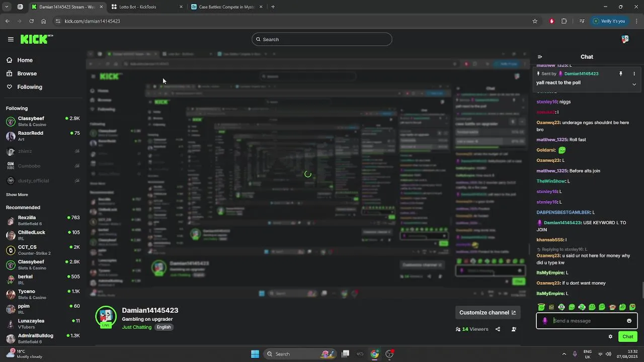Click username Ozanwq23 on underage message
The width and height of the screenshot is (644, 362).
[548, 123]
